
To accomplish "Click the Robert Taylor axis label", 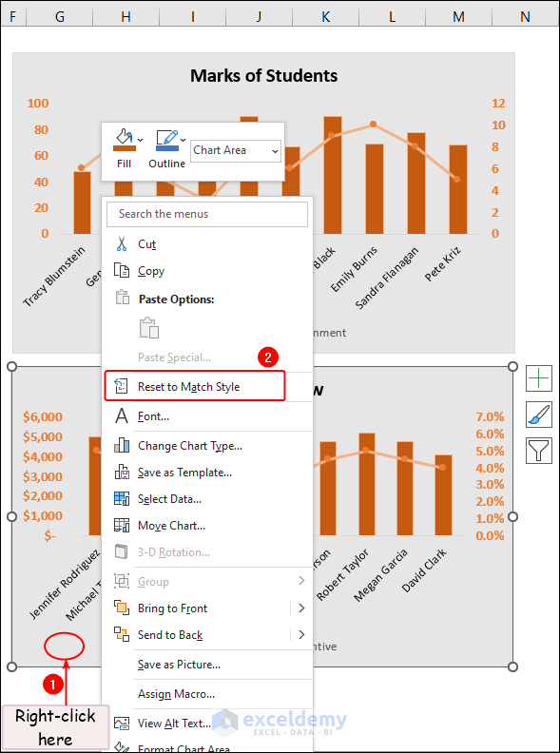I will tap(342, 575).
